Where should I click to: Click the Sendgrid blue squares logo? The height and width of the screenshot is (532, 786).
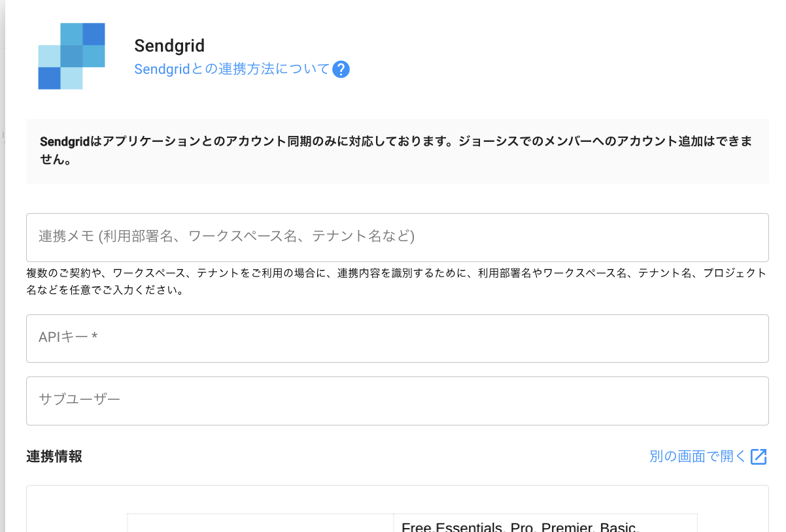click(x=71, y=56)
